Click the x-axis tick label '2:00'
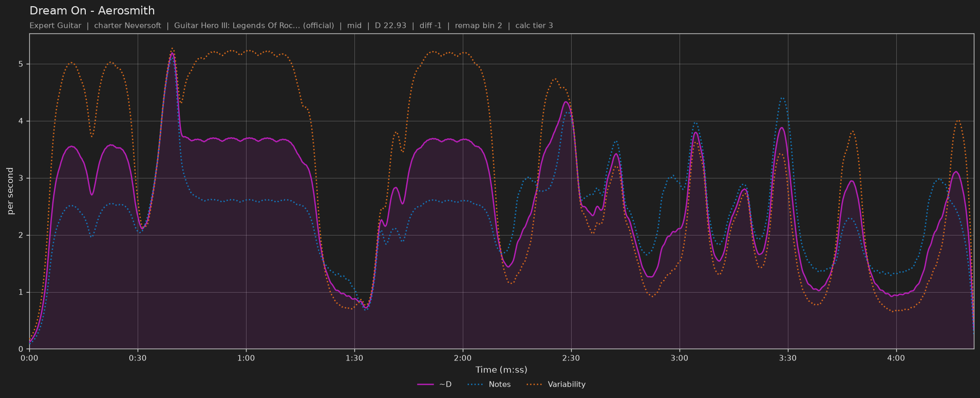 tap(463, 358)
